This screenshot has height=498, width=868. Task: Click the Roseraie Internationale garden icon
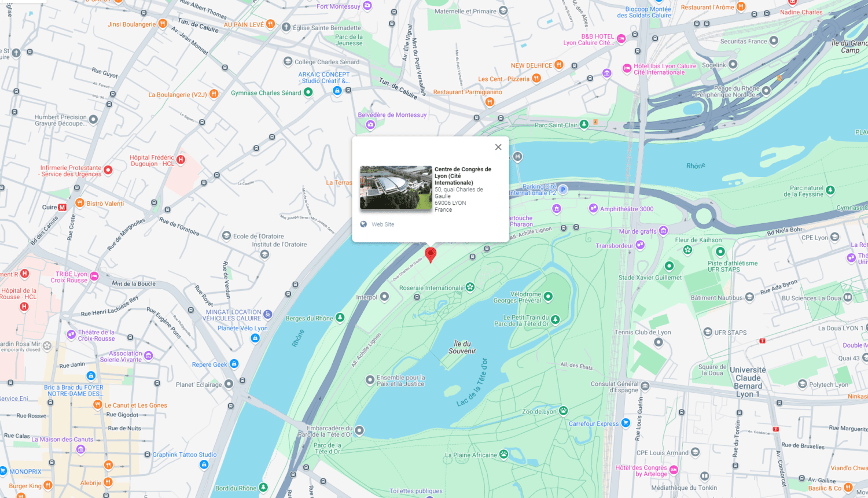[470, 287]
